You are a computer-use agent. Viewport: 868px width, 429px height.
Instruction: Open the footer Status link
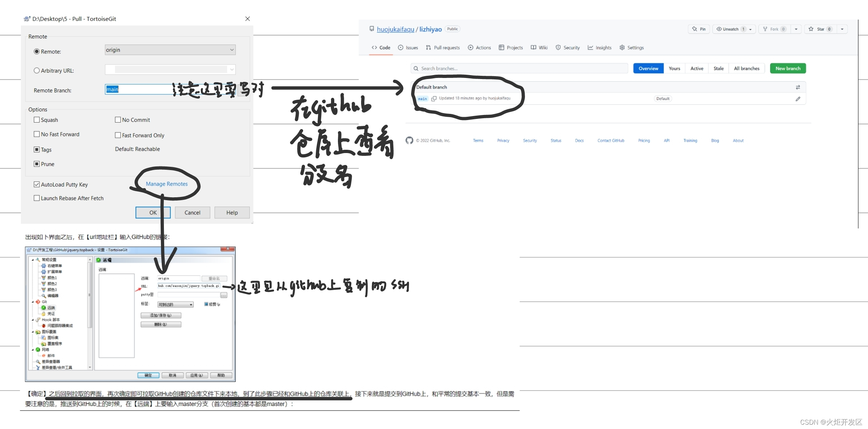pos(556,141)
